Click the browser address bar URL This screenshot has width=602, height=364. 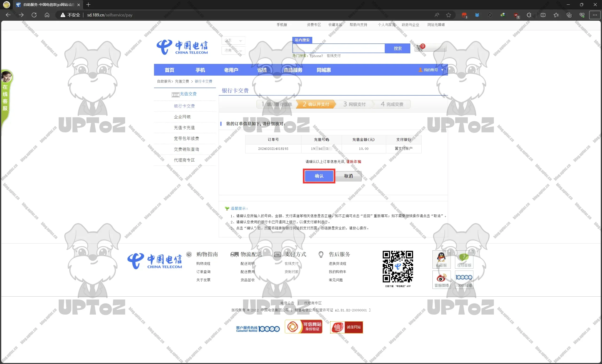110,15
